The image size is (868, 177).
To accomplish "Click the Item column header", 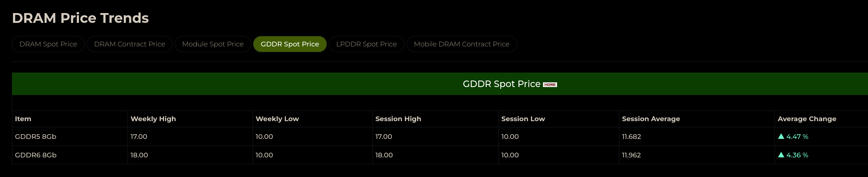I will (23, 119).
